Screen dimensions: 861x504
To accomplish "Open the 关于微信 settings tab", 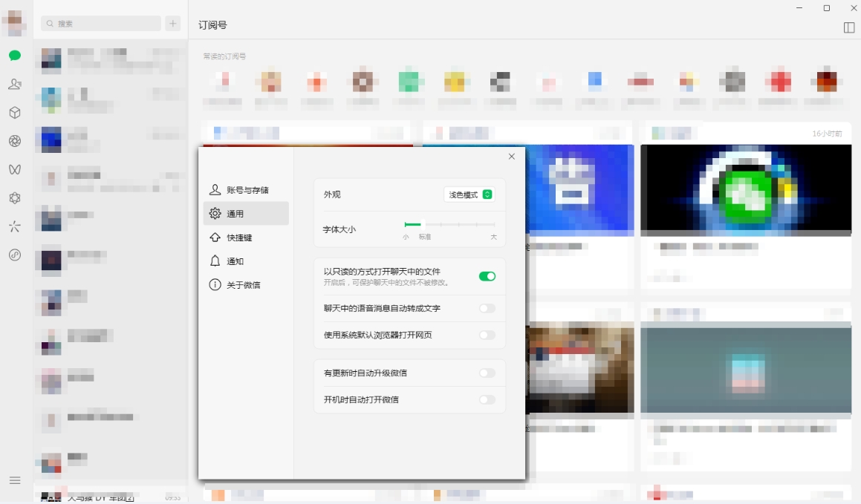I will tap(246, 284).
